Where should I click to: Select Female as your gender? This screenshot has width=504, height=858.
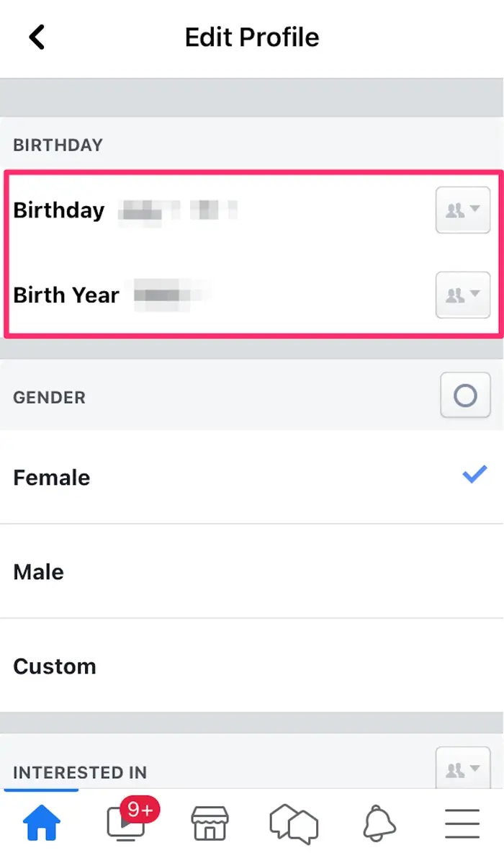point(50,477)
